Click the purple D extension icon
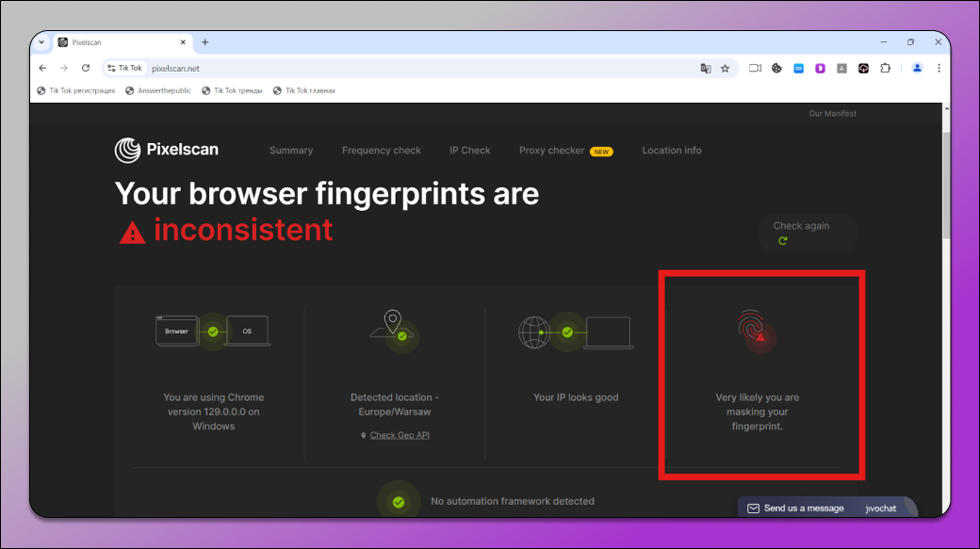This screenshot has height=549, width=980. (820, 69)
